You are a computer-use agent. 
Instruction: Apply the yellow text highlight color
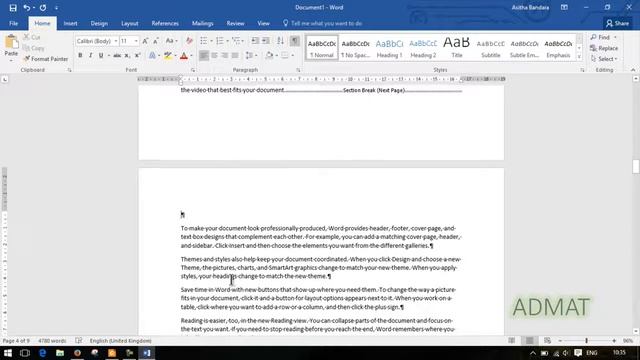click(x=167, y=56)
